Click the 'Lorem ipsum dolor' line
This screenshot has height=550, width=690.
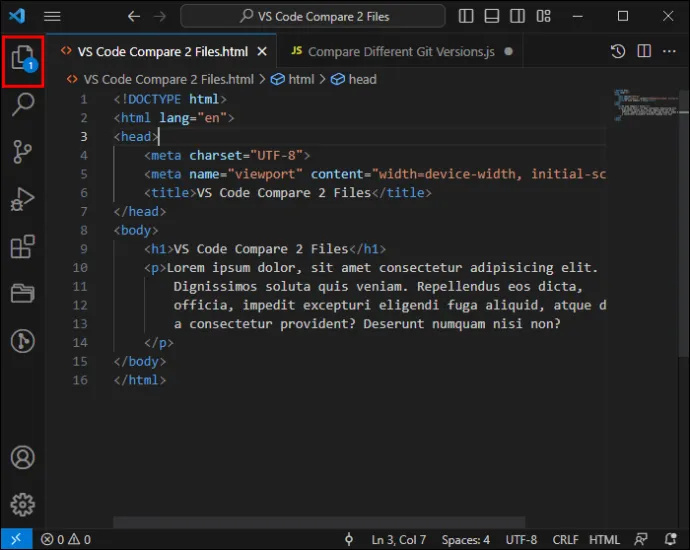(x=371, y=268)
